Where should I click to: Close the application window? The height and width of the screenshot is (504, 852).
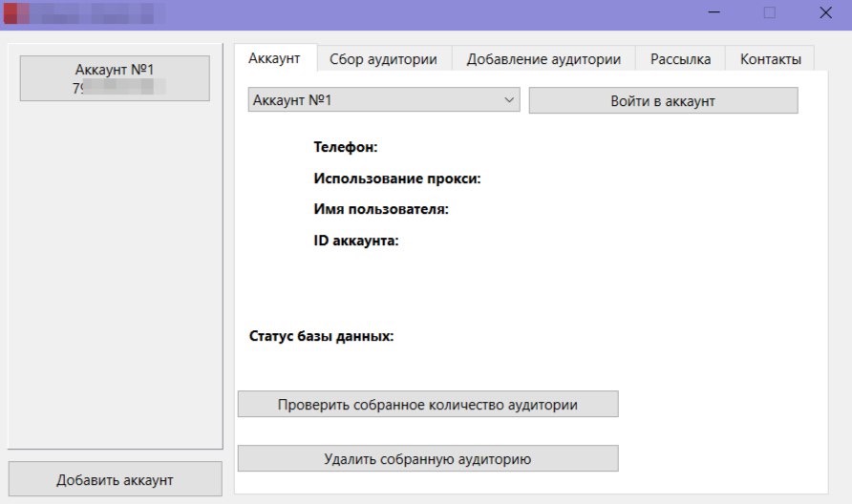(x=825, y=13)
